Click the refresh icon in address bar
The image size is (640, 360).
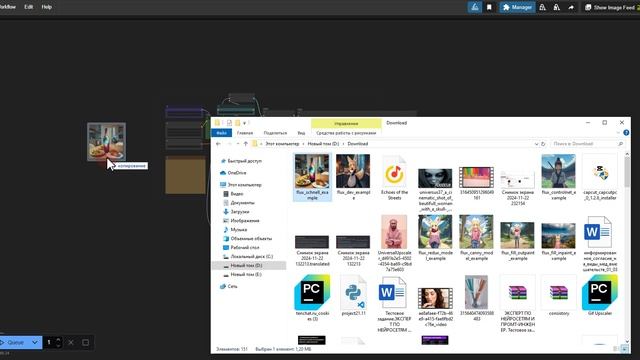pos(543,144)
